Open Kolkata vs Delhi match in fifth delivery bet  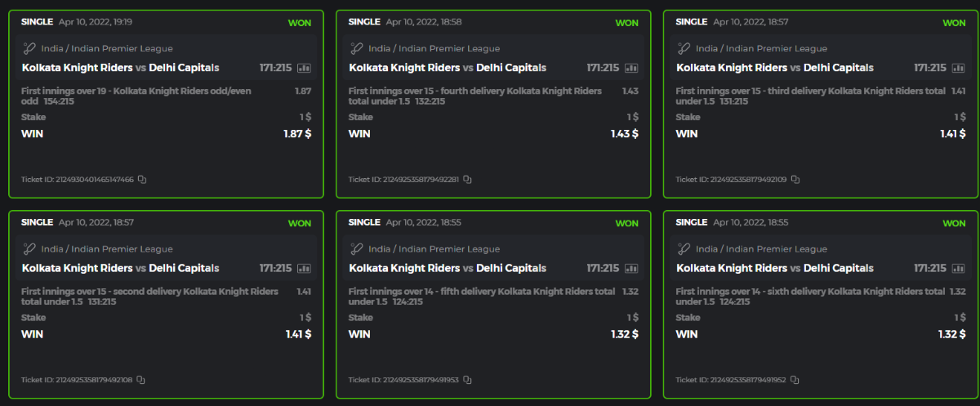[x=448, y=268]
